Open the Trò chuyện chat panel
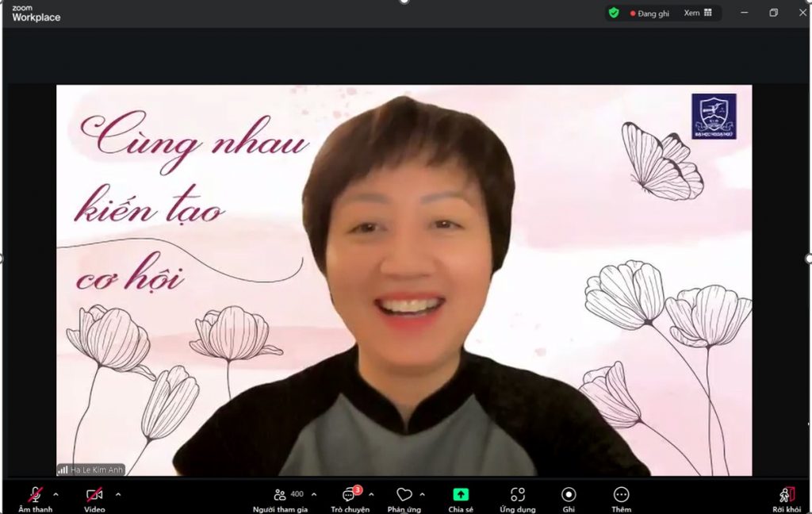This screenshot has height=514, width=812. coord(349,495)
